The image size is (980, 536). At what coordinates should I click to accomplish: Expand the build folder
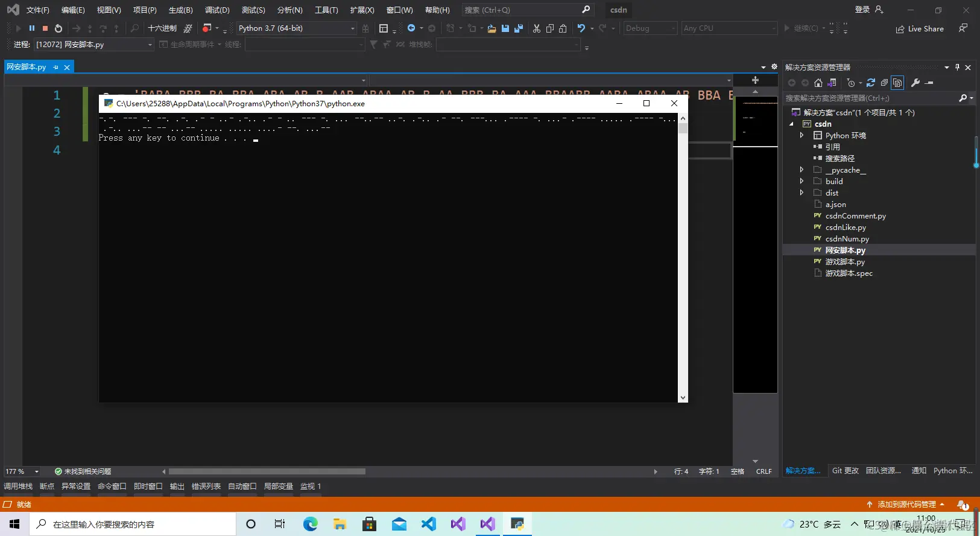pyautogui.click(x=801, y=181)
